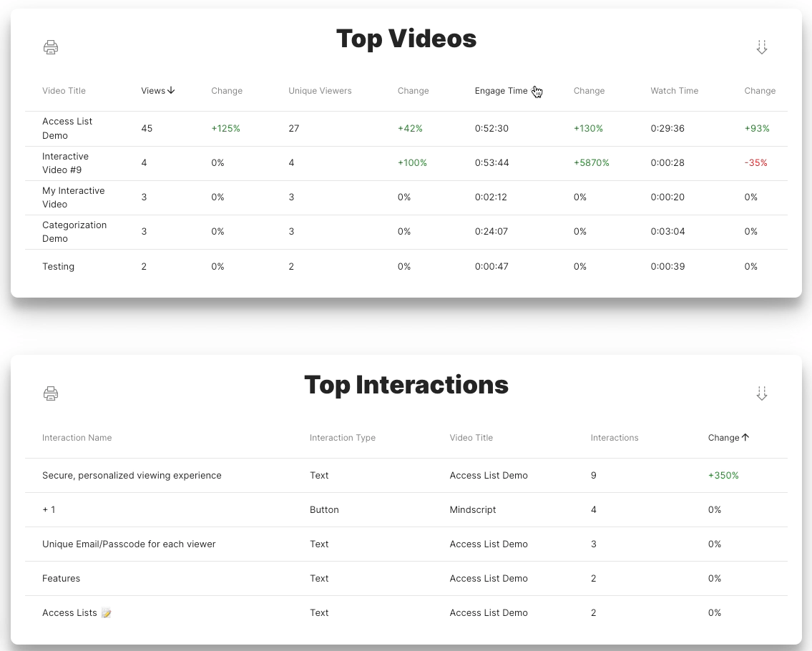
Task: Select the Unique Email/Passcode for each viewer row
Action: point(129,544)
